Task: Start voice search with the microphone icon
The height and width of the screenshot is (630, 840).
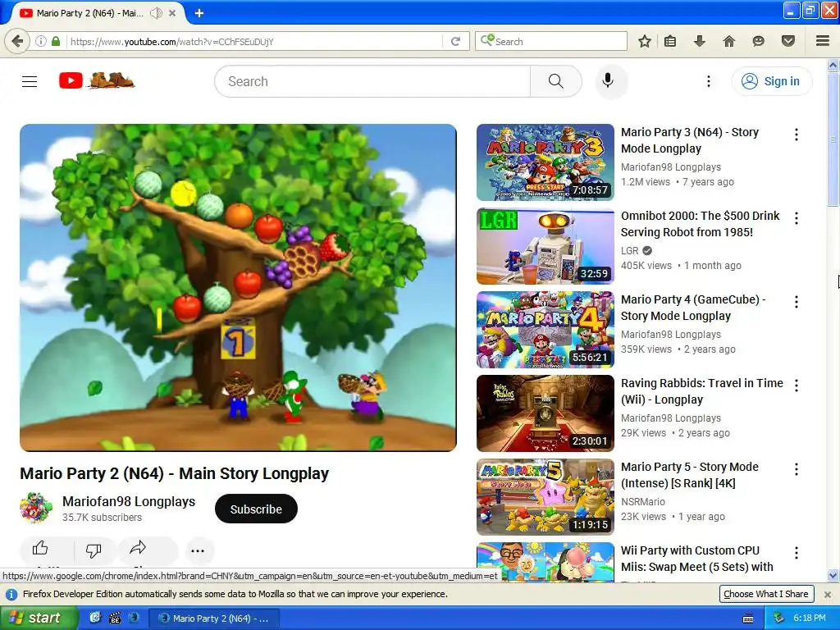Action: (608, 81)
